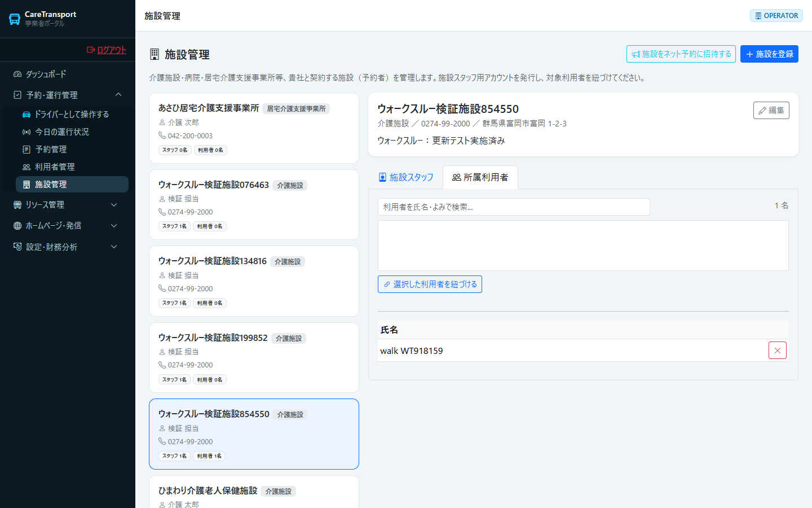The height and width of the screenshot is (508, 812).
Task: Click the calendar-check icon beside 予約・運行管理
Action: (x=17, y=95)
